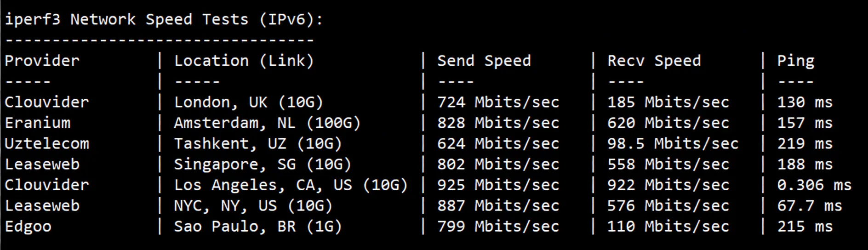Click the Send Speed column header
The height and width of the screenshot is (250, 868).
(484, 61)
